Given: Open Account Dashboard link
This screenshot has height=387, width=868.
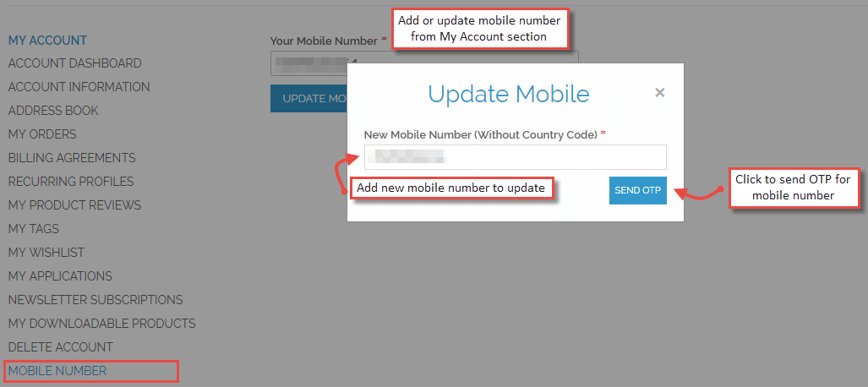Looking at the screenshot, I should [74, 63].
